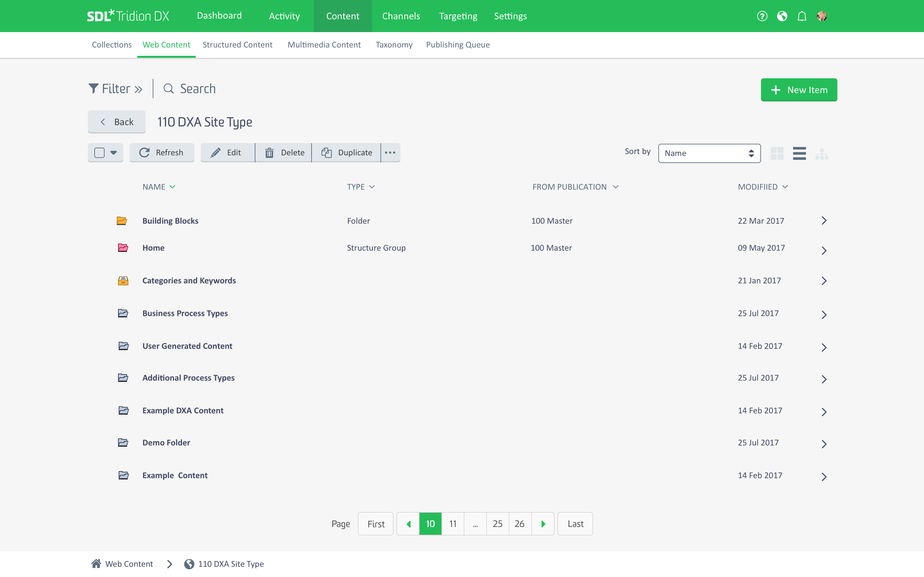Tick the select-all checkbox

pyautogui.click(x=99, y=153)
